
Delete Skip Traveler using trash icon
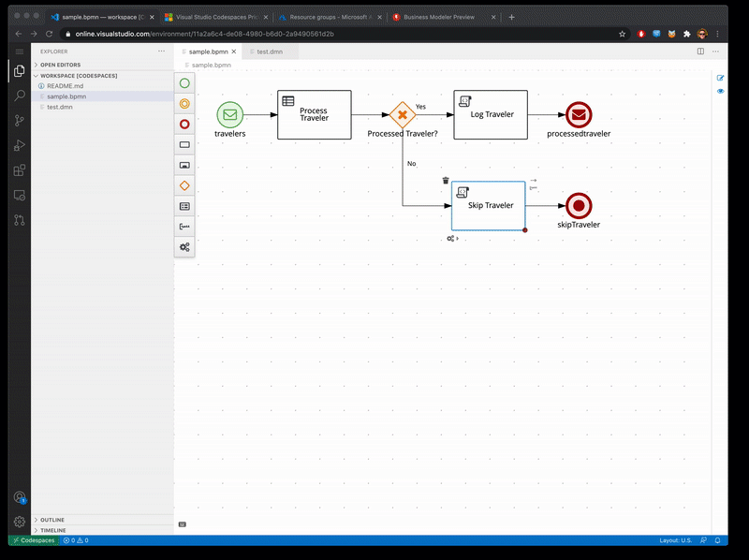tap(446, 181)
